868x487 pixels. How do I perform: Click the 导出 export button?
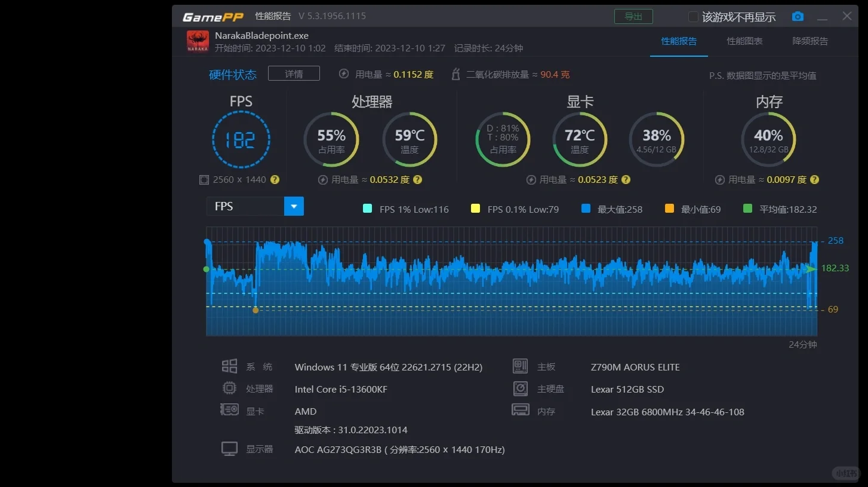coord(633,17)
